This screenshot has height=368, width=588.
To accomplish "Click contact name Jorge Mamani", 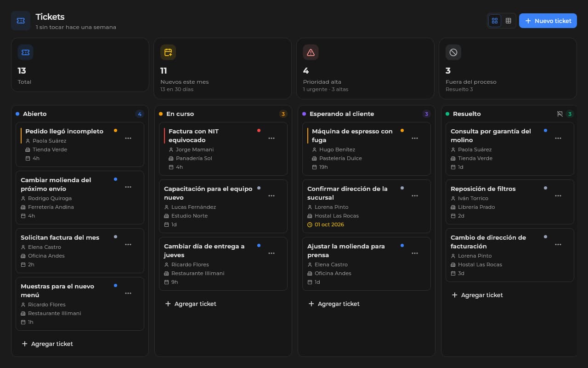I will (x=195, y=149).
